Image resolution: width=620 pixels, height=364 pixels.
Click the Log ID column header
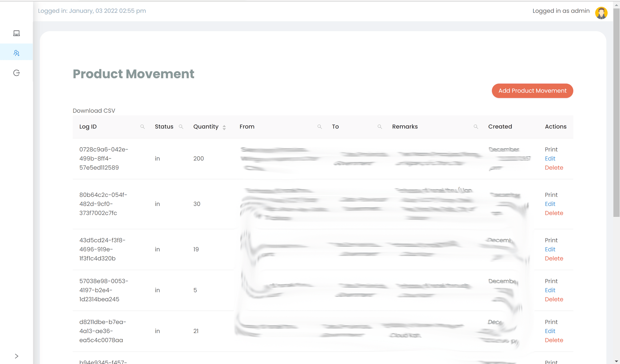pos(88,127)
